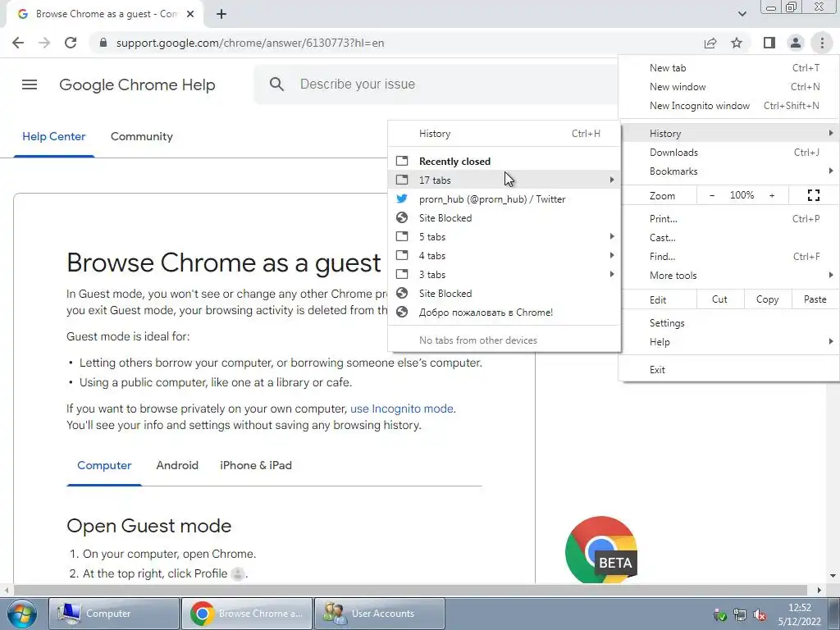This screenshot has height=630, width=840.
Task: Expand the History item in Chrome menu
Action: click(728, 134)
